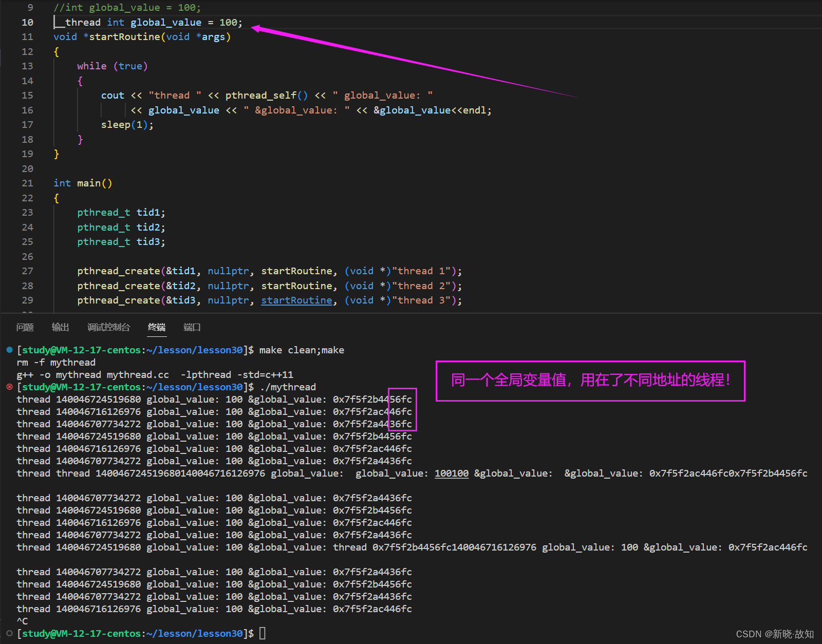822x644 pixels.
Task: Click the gray circle marker on the last prompt
Action: [x=9, y=633]
